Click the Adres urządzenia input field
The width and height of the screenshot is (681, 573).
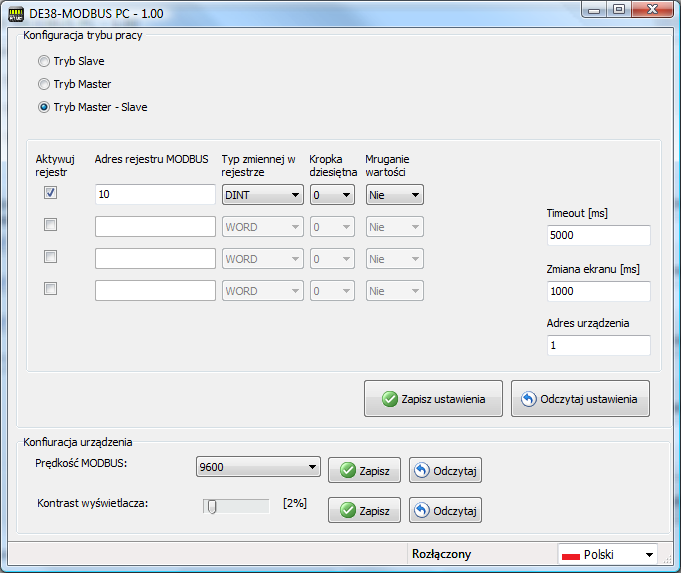(598, 345)
